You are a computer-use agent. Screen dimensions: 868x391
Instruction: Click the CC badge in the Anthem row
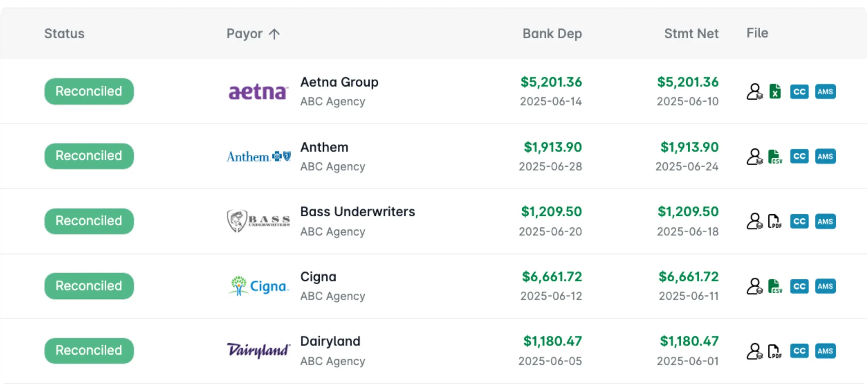[x=799, y=156]
